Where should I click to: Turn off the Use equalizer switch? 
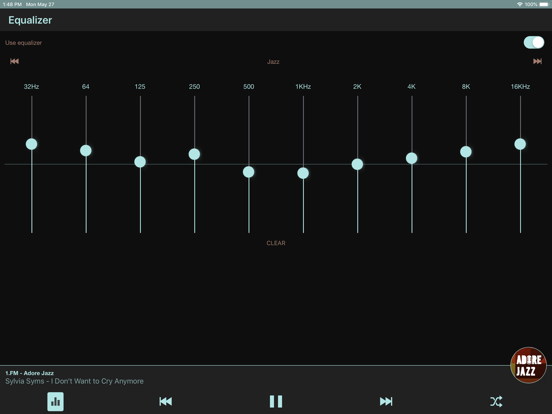534,43
